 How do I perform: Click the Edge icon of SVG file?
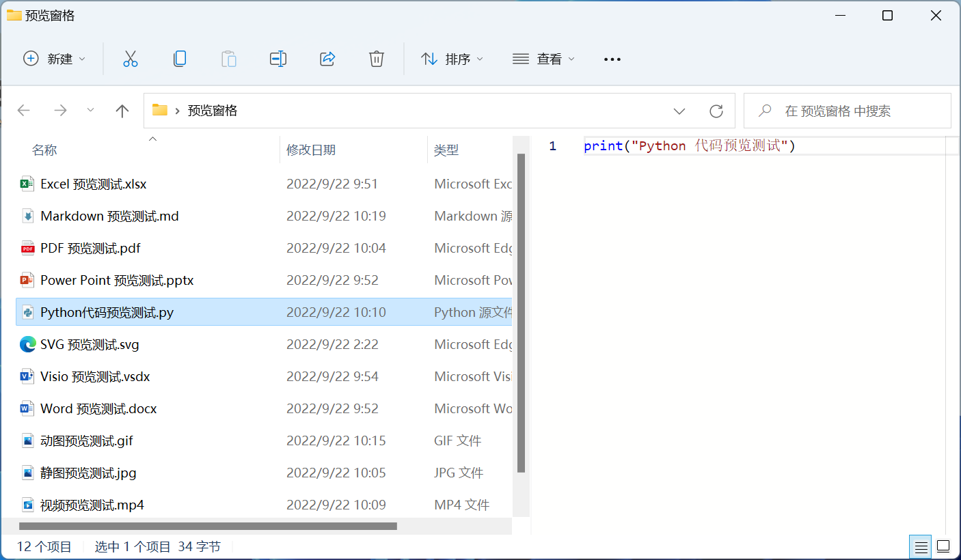click(27, 344)
